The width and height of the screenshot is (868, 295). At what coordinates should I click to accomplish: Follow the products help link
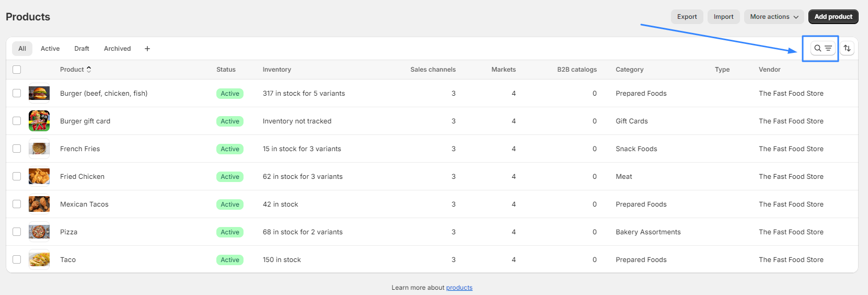coord(459,288)
